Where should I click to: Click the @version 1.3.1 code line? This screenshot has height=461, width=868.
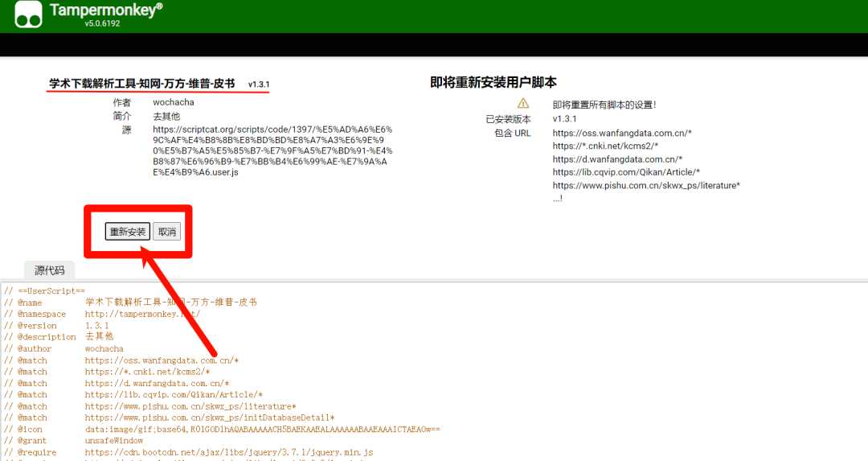tap(56, 325)
